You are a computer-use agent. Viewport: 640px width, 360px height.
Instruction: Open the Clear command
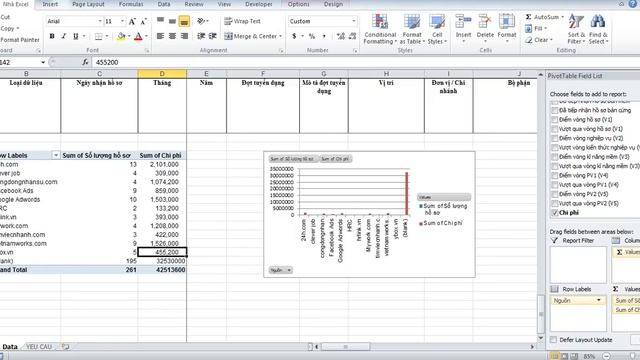pos(539,40)
